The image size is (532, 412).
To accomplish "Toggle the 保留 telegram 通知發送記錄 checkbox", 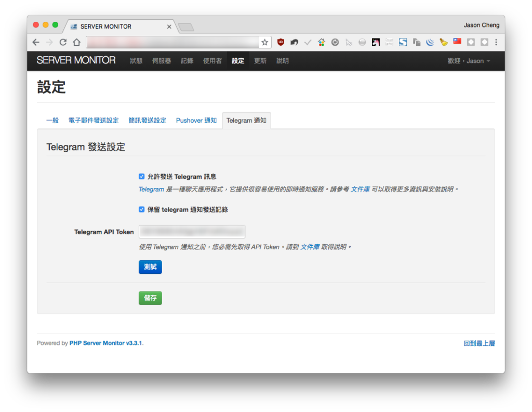I will [141, 209].
